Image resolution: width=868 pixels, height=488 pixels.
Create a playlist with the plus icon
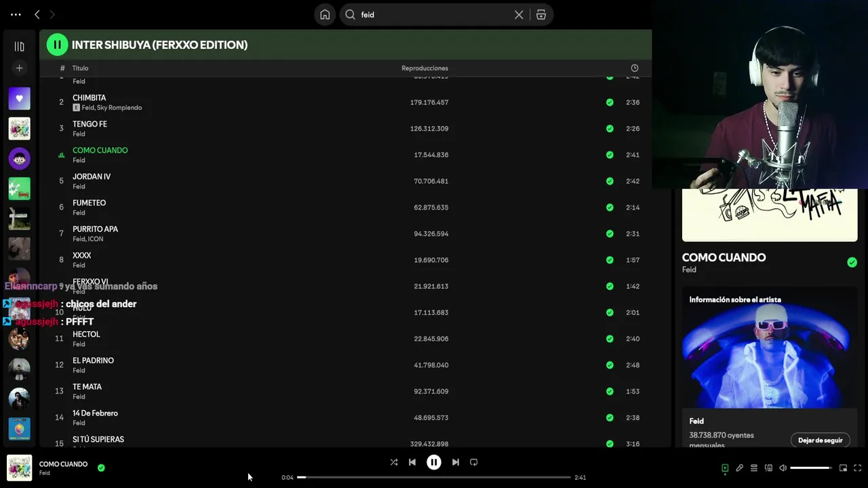(x=19, y=68)
